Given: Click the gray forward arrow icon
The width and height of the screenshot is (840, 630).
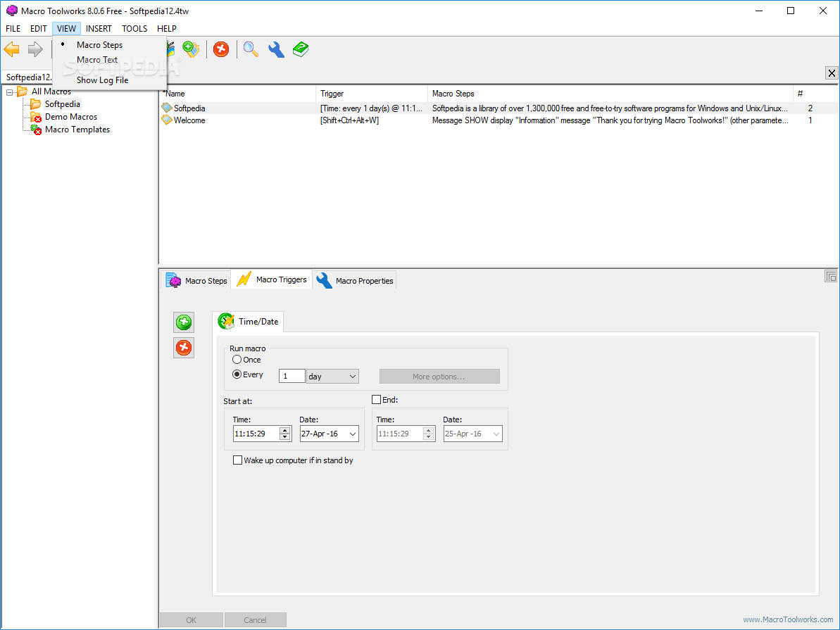Looking at the screenshot, I should 35,49.
